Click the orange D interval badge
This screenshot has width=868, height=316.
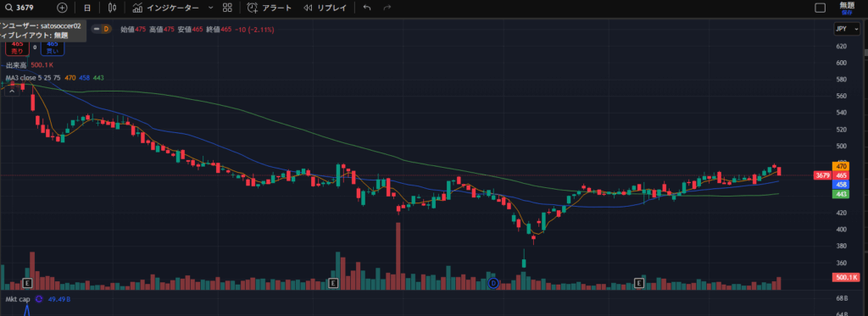tap(106, 29)
